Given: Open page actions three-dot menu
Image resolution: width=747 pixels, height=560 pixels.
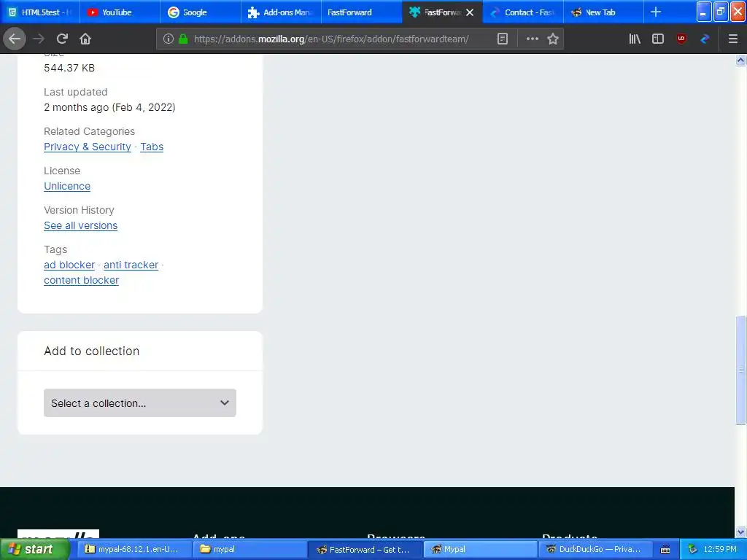Looking at the screenshot, I should tap(532, 39).
